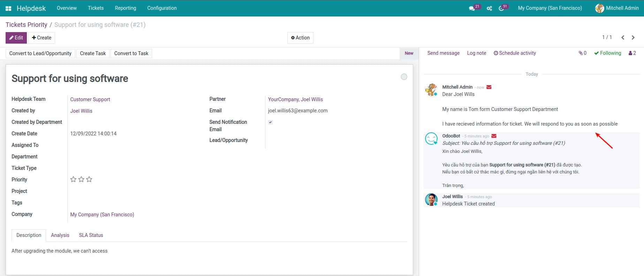The width and height of the screenshot is (644, 276).
Task: Toggle the Following subscription button
Action: (x=607, y=53)
